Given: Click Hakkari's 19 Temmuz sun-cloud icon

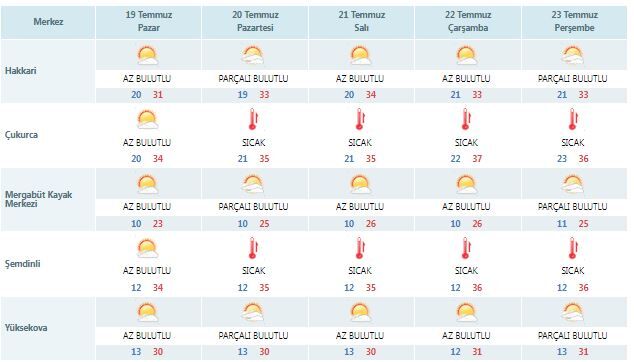Looking at the screenshot, I should 148,55.
